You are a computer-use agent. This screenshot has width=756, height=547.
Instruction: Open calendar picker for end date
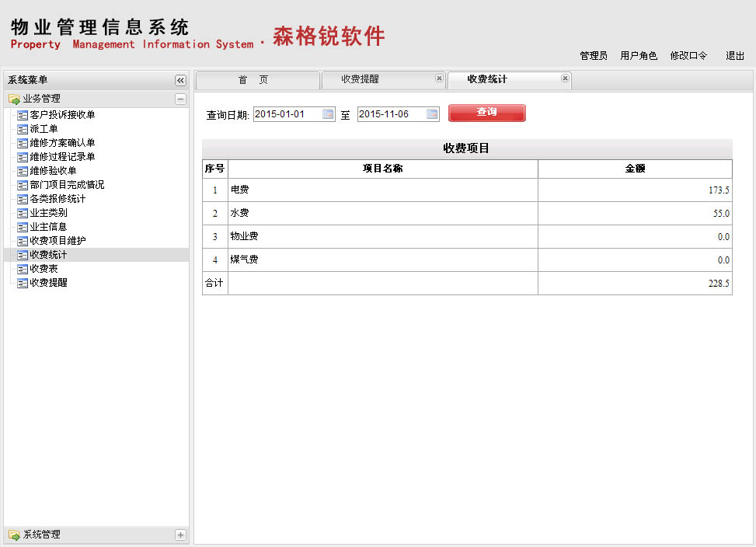(432, 114)
